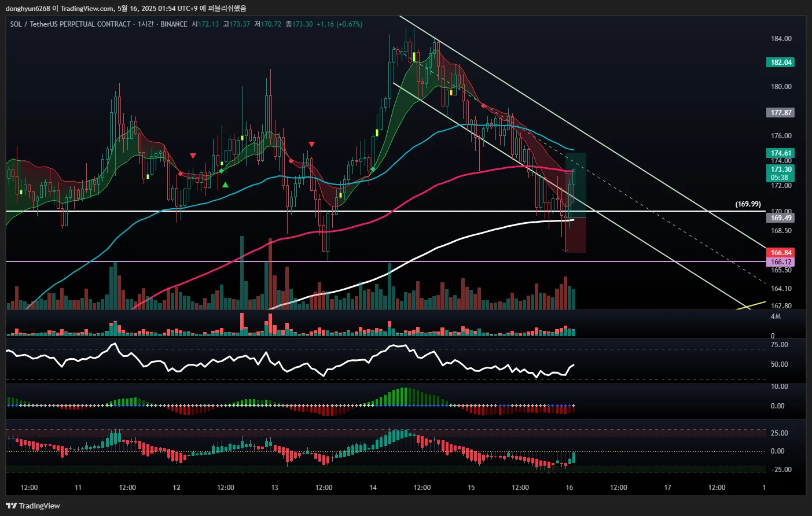Select the green 174.61 target price label

click(x=781, y=153)
